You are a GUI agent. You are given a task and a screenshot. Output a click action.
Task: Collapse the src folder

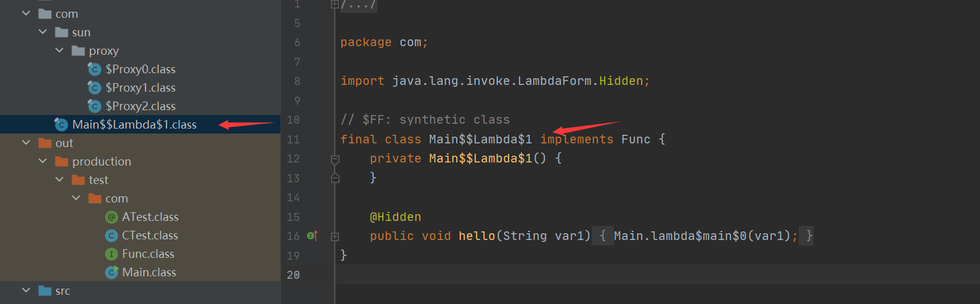coord(26,290)
